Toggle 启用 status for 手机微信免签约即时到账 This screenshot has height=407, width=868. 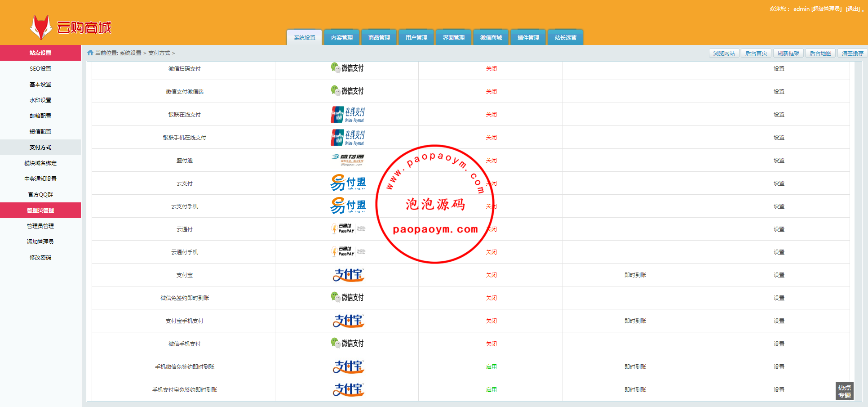click(x=491, y=367)
